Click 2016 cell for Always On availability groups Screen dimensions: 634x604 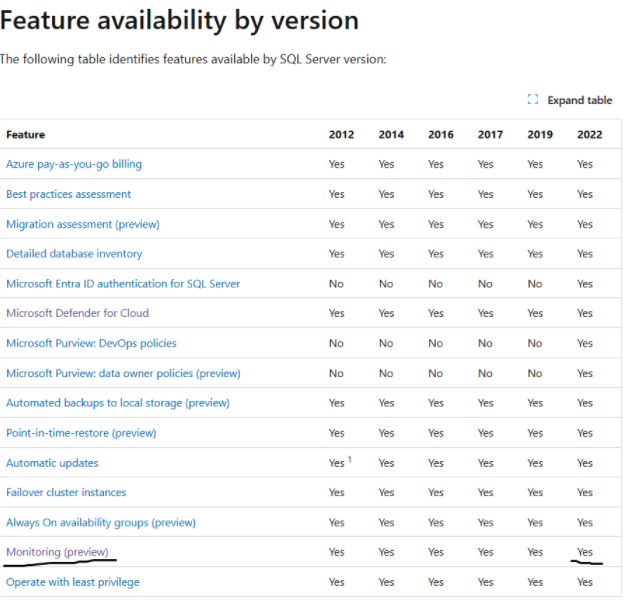tap(436, 522)
